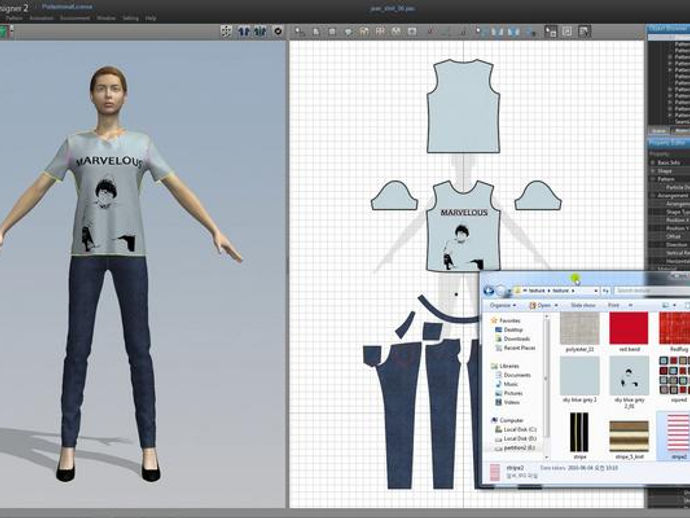Open the Pattern menu
Screen dimensions: 690x518
coord(14,18)
